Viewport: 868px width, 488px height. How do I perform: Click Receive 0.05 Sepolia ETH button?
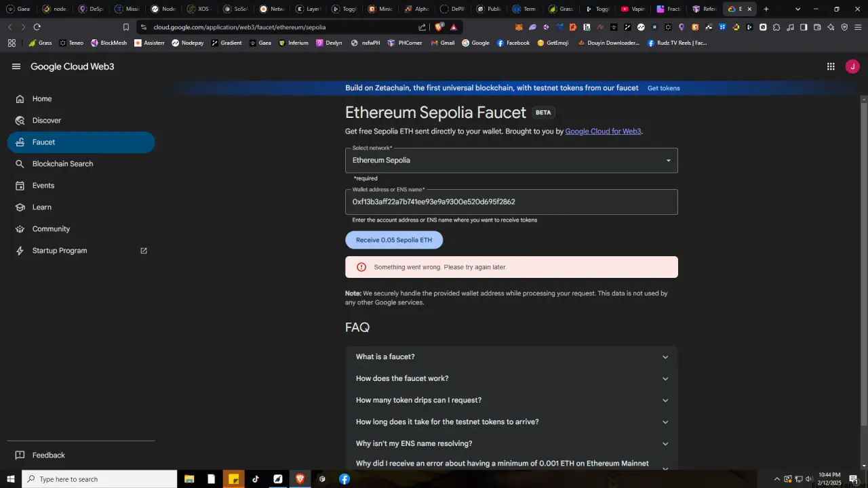[x=394, y=240]
